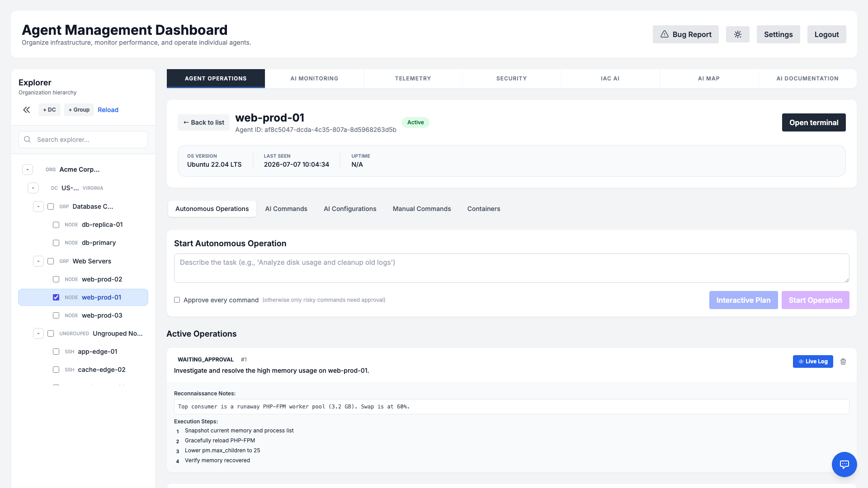Click the search magnifier icon in Explorer
868x488 pixels.
28,140
